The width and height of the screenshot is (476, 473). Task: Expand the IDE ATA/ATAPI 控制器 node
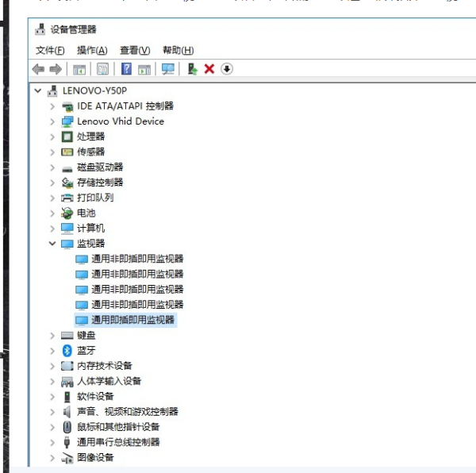pos(52,106)
